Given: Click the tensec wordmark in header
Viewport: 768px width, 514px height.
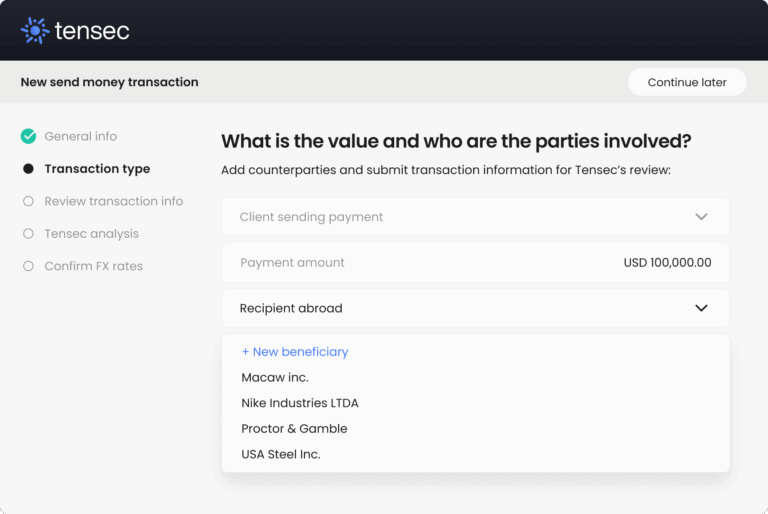Looking at the screenshot, I should [92, 31].
